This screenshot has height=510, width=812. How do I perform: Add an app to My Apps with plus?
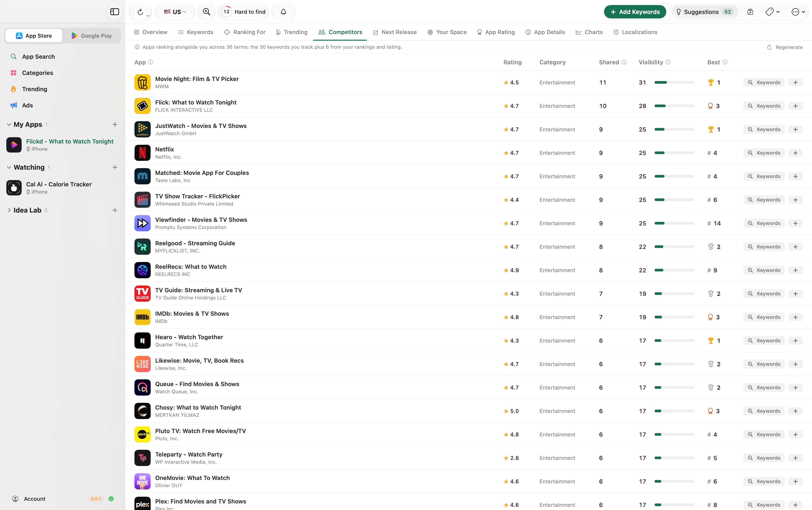115,125
